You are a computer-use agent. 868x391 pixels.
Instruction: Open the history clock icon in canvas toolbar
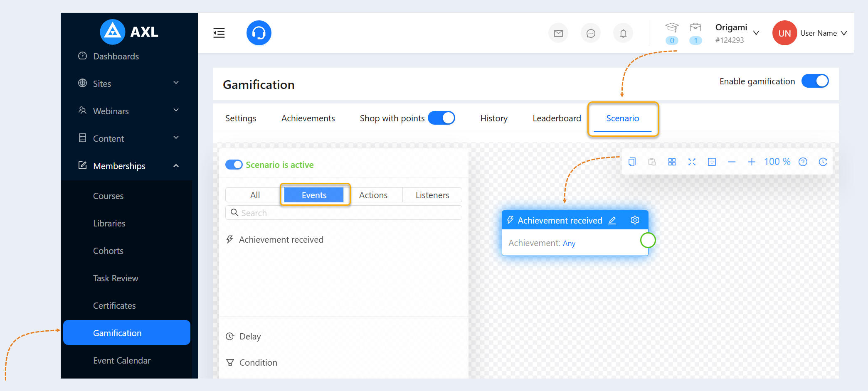coord(823,162)
